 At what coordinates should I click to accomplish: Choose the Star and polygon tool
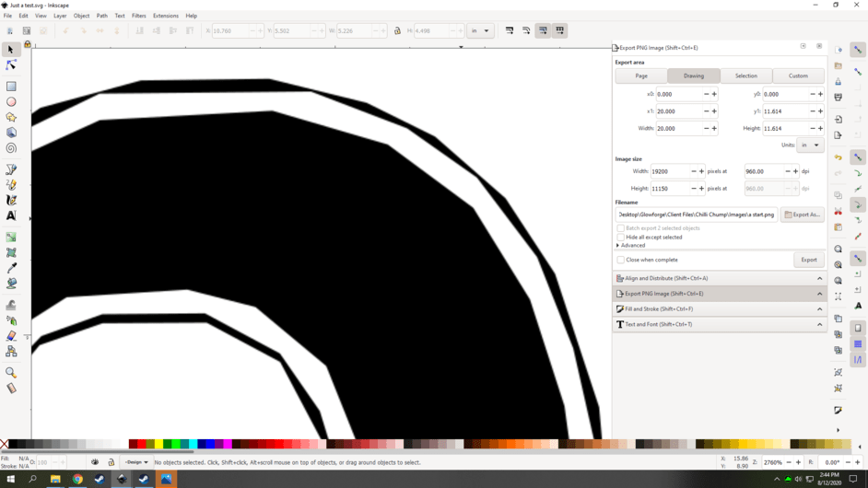pos(11,117)
